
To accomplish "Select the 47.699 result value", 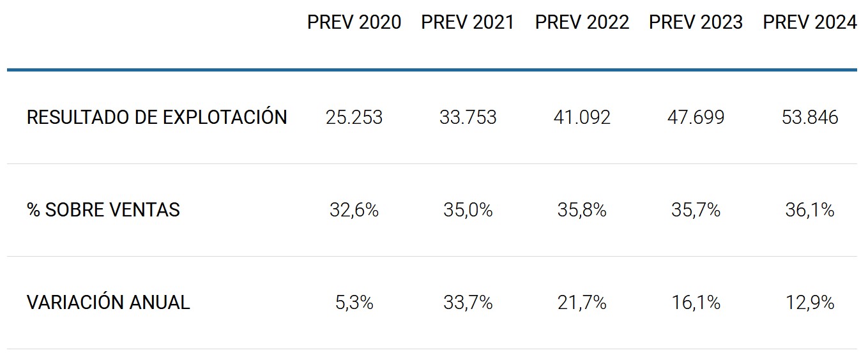I will [x=696, y=117].
